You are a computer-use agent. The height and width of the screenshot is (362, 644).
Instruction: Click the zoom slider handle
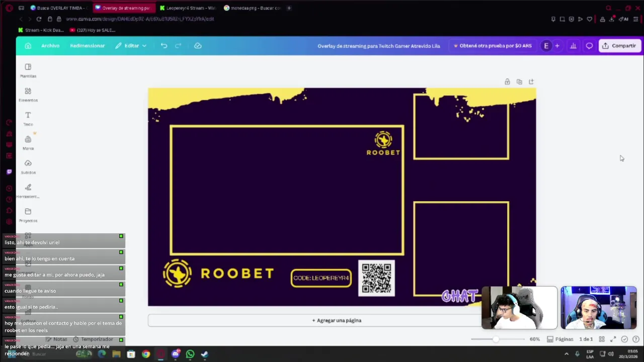click(496, 339)
